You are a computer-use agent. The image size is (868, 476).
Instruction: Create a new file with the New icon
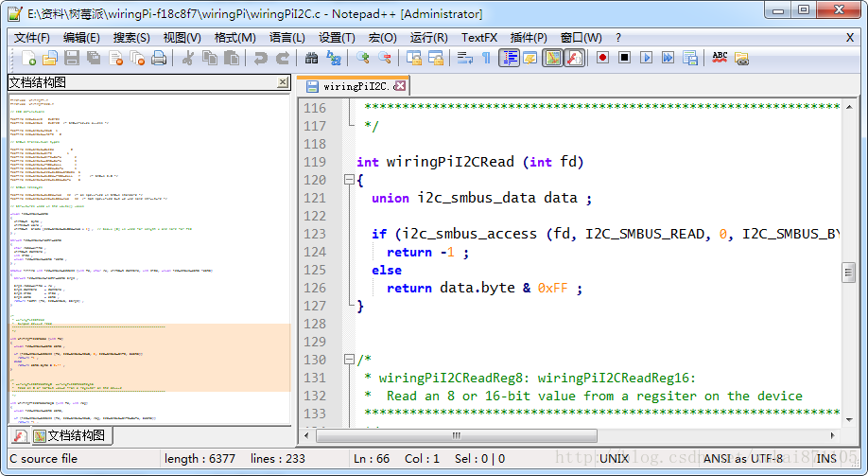(28, 58)
